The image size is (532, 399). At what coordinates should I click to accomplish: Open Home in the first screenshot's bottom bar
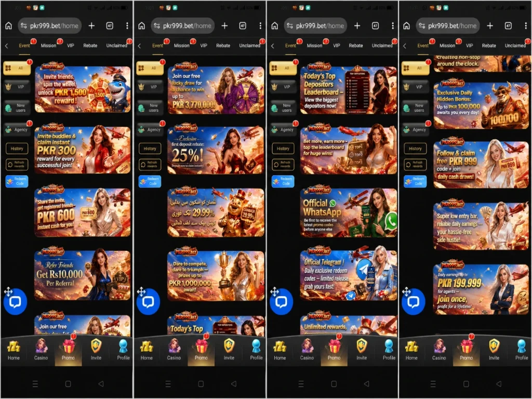14,350
